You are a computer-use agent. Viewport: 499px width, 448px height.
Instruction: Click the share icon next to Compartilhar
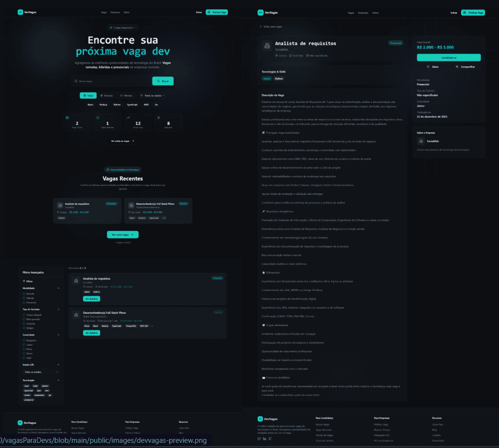click(457, 67)
